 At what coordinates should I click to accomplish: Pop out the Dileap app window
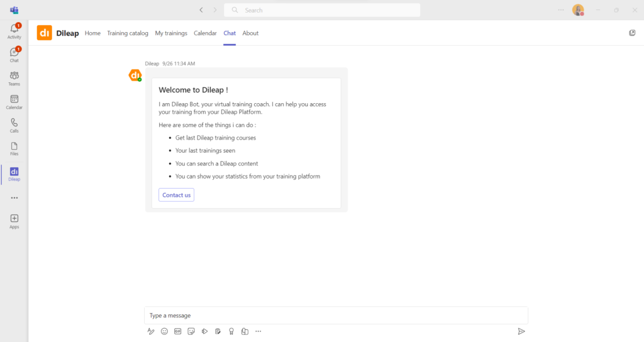[x=632, y=33]
